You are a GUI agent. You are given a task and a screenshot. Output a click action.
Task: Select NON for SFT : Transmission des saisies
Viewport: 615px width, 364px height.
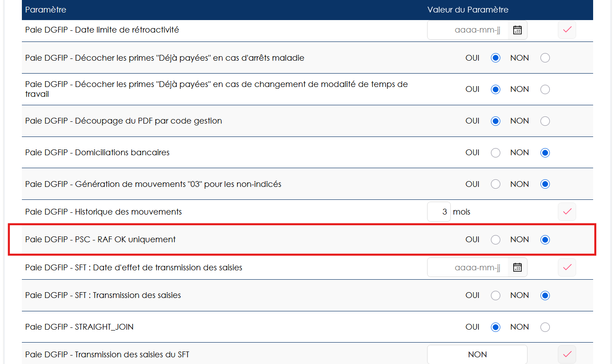click(545, 296)
